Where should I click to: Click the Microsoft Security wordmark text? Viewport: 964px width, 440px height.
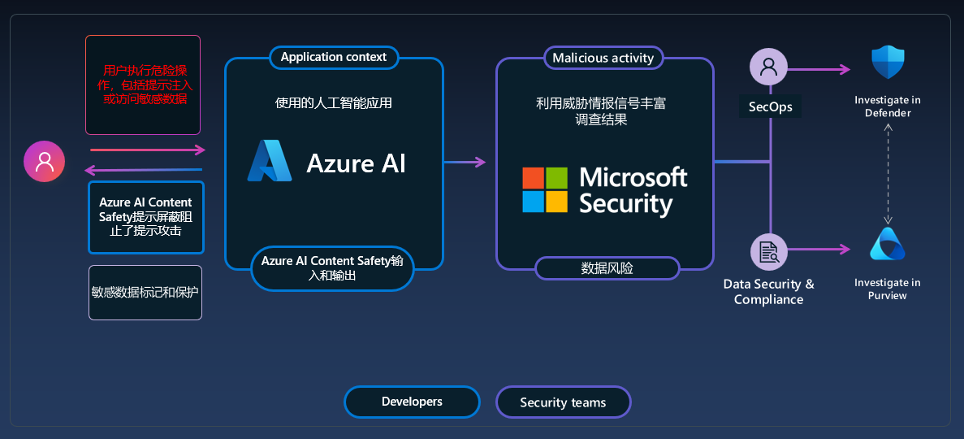(633, 190)
